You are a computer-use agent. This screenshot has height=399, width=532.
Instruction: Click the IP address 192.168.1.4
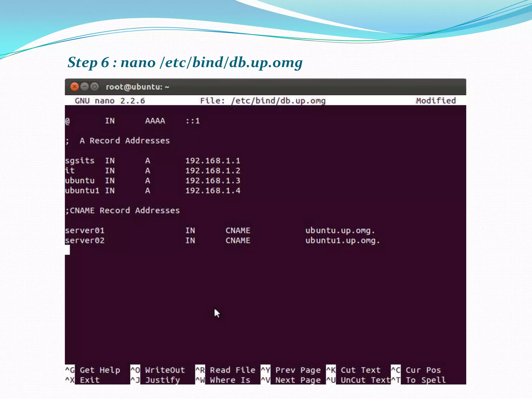(x=213, y=190)
